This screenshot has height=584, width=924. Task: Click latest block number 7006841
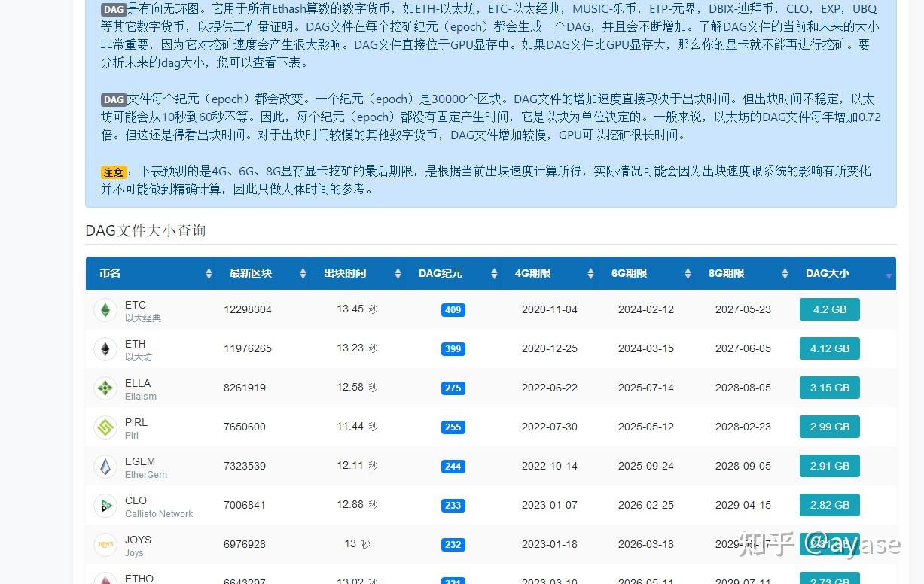click(245, 505)
